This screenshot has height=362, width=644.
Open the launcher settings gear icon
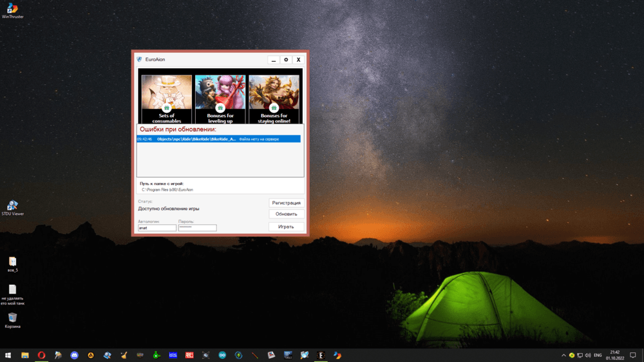286,60
